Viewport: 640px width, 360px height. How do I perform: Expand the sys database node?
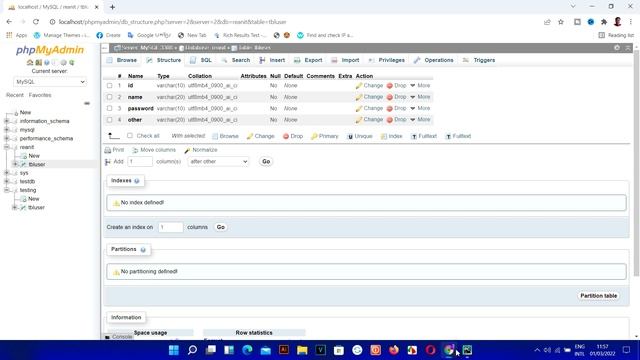[x=7, y=173]
